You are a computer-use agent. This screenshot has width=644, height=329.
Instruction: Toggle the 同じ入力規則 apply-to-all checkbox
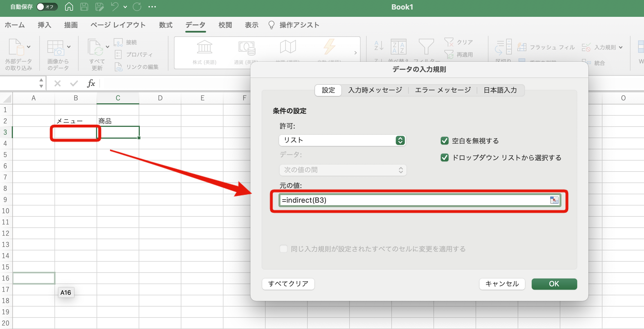(x=283, y=249)
